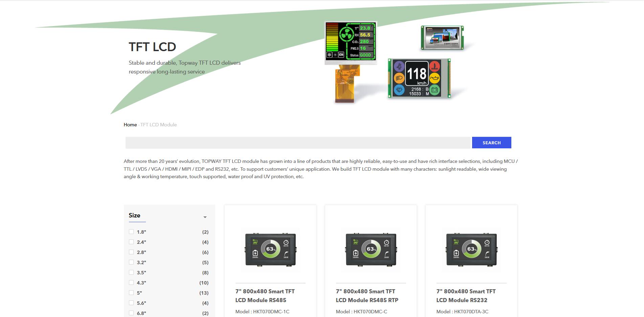Click the "Stable and durable" banner tagline
The image size is (644, 317).
(x=185, y=67)
